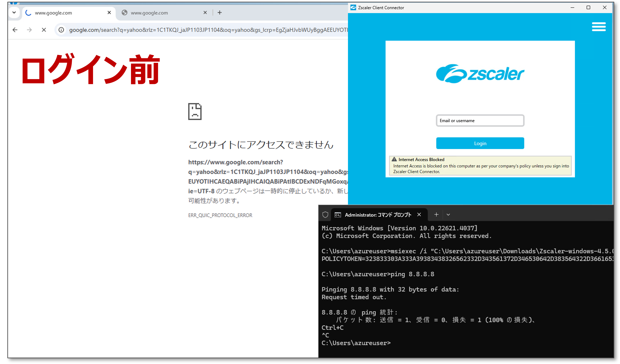Click the Zscaler title bar app icon
Screen dimensions: 620x364
pyautogui.click(x=353, y=7)
